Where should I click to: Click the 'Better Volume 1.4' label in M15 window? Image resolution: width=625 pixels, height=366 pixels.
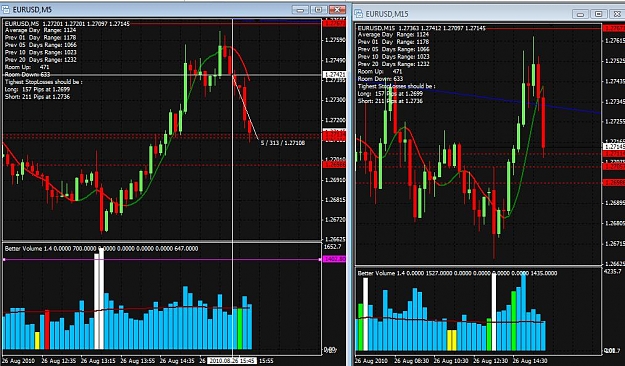(x=381, y=273)
